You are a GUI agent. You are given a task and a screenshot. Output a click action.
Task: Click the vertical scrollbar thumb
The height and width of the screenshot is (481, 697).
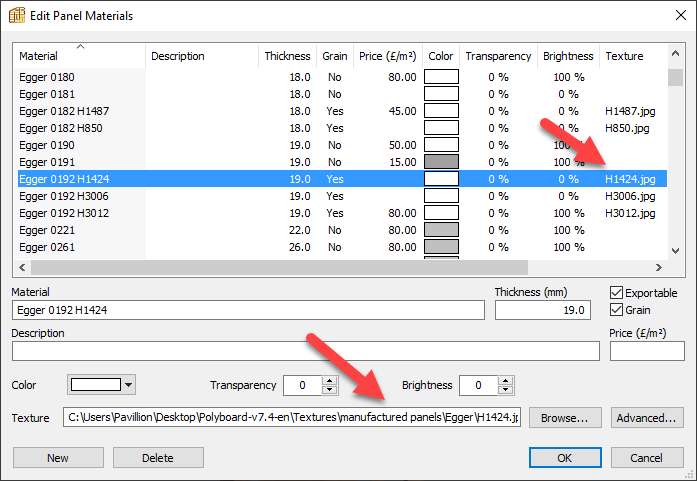(675, 77)
